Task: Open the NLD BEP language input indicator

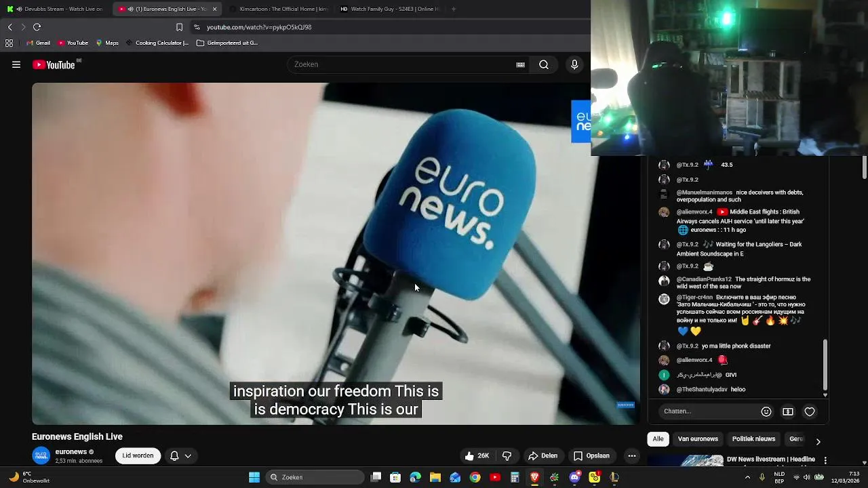Action: point(779,477)
